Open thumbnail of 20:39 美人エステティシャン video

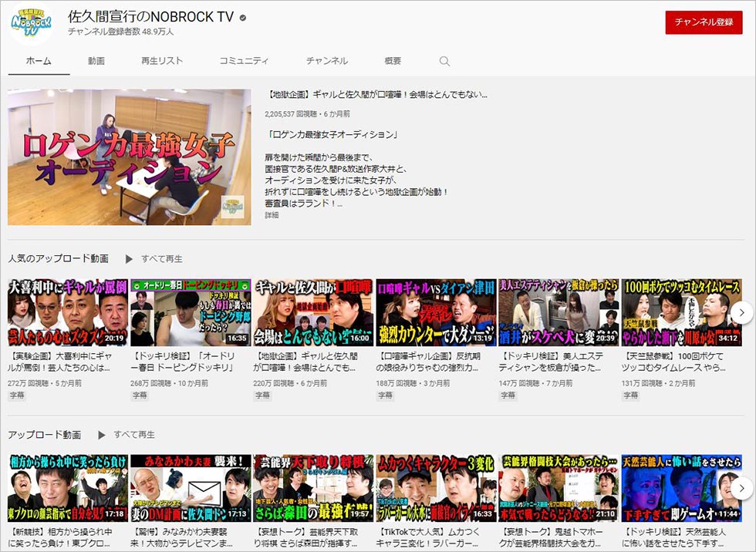559,312
